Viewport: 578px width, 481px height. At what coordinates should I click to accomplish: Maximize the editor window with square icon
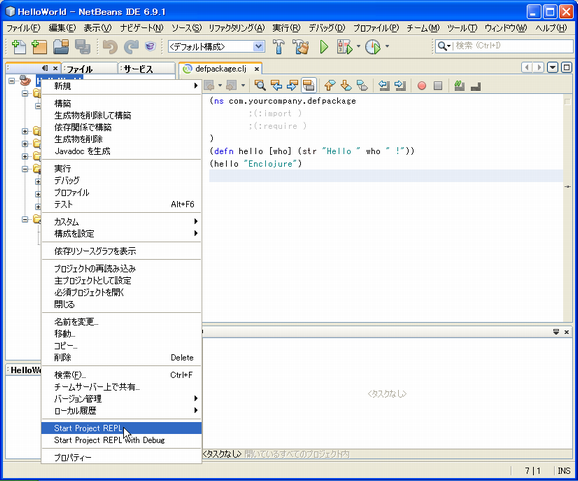(567, 67)
